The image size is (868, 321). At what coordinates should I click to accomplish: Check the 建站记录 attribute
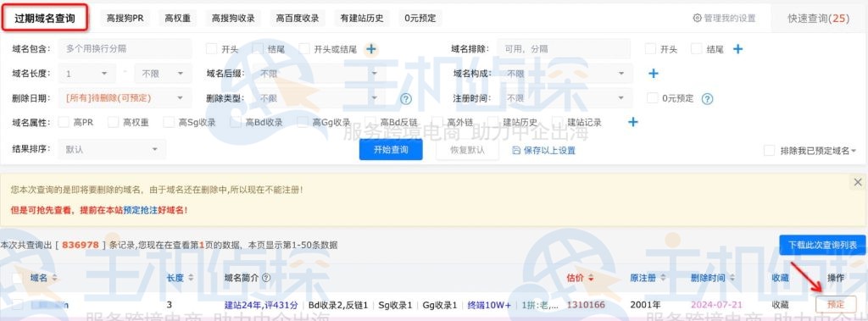point(558,122)
